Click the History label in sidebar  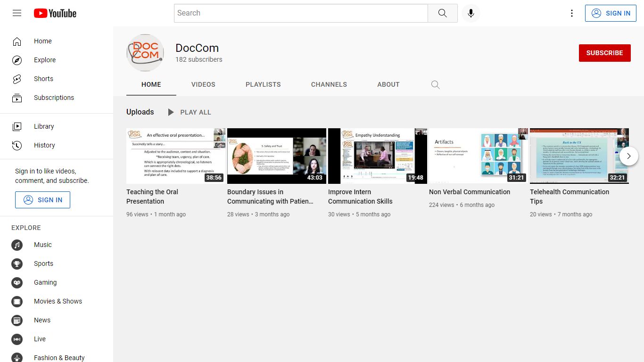pos(44,145)
